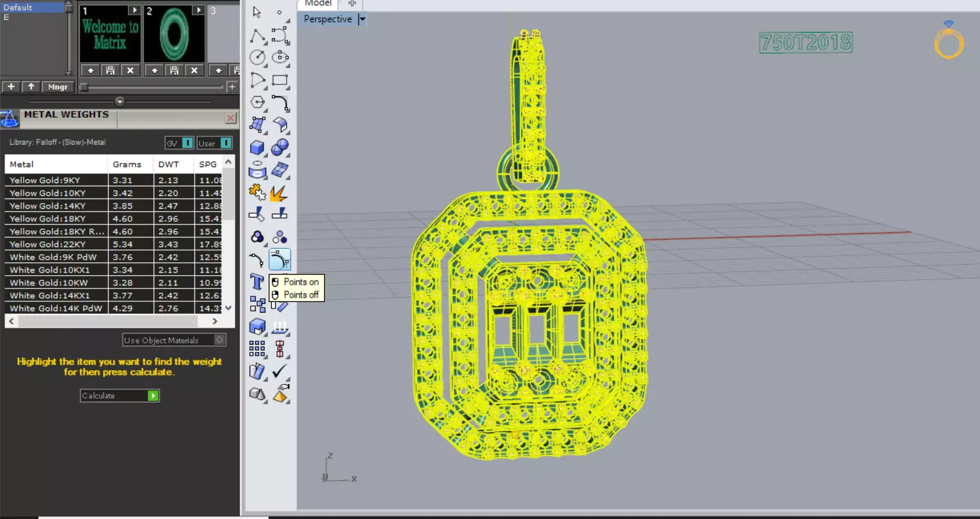Select the Surface from points tool
The height and width of the screenshot is (519, 980).
[x=257, y=125]
